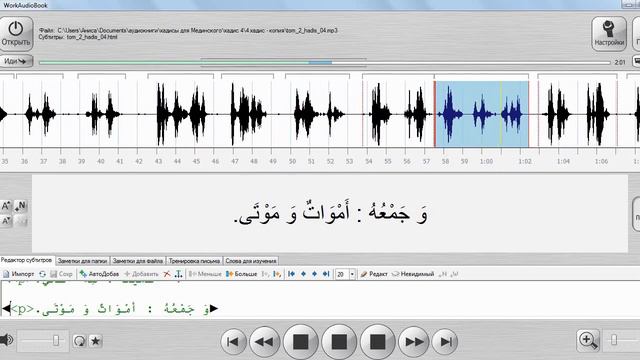Click the font size field showing 20
640x360 pixels.
[342, 274]
